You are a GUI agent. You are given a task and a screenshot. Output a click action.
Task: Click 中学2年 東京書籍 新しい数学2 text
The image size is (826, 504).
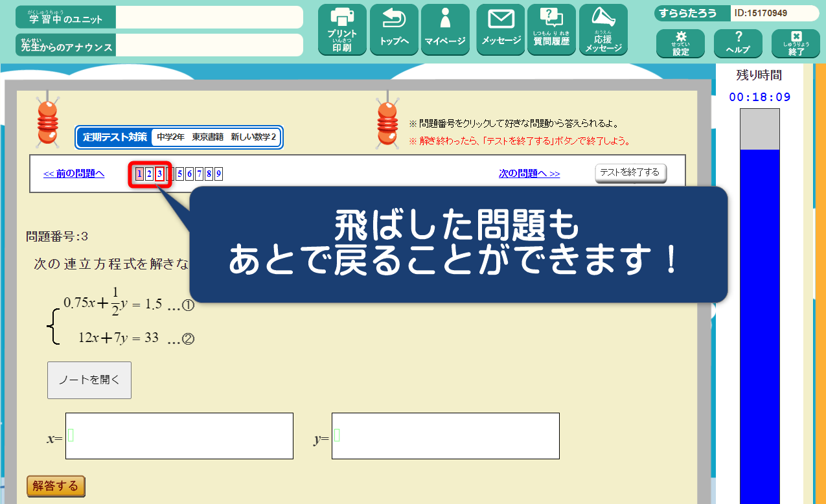coord(216,137)
